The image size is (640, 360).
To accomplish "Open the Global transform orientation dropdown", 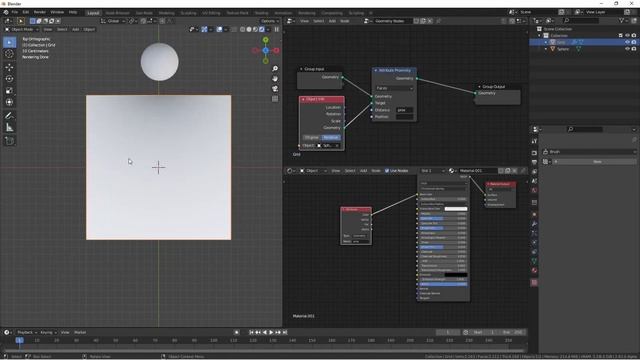I will [x=113, y=21].
